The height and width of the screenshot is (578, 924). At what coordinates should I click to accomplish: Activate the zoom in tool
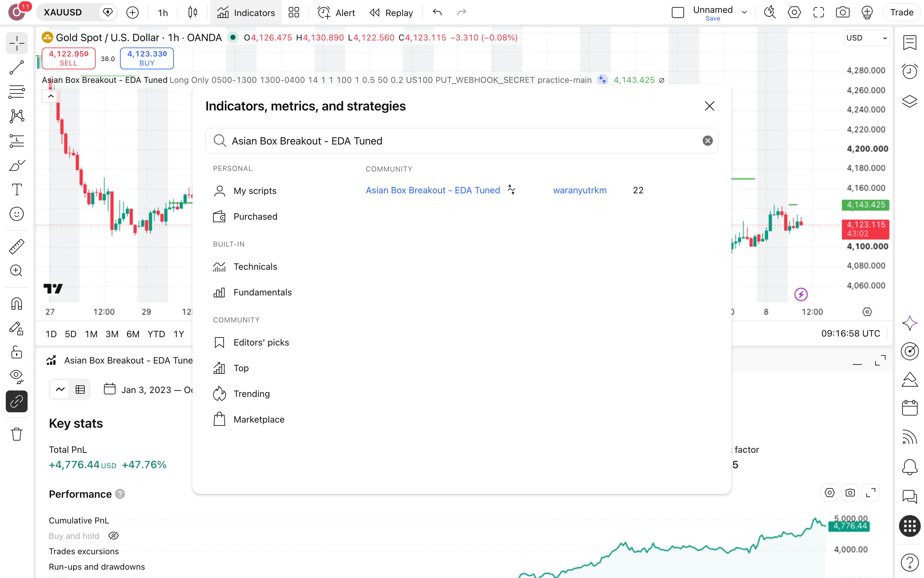16,271
